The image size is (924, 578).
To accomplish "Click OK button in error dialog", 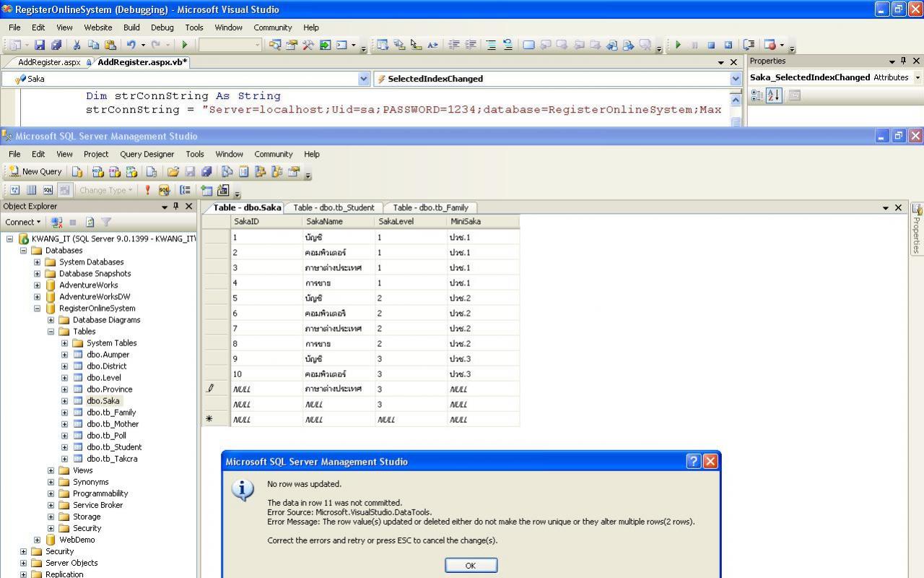I will tap(471, 565).
